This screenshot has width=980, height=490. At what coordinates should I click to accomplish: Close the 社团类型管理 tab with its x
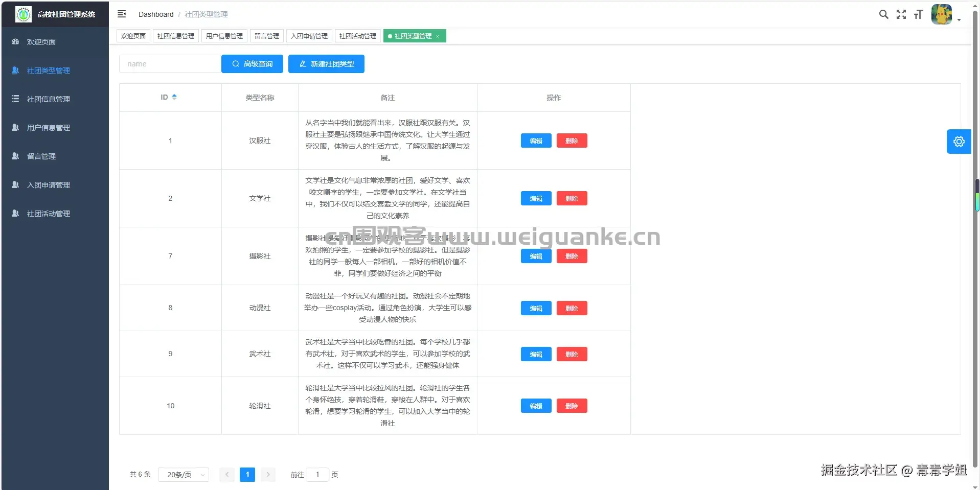pyautogui.click(x=438, y=36)
